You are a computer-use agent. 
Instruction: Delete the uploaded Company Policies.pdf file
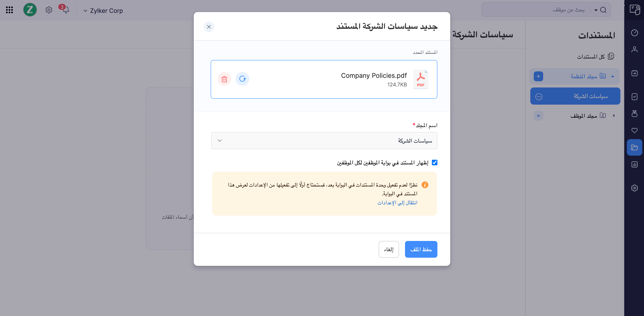point(224,79)
